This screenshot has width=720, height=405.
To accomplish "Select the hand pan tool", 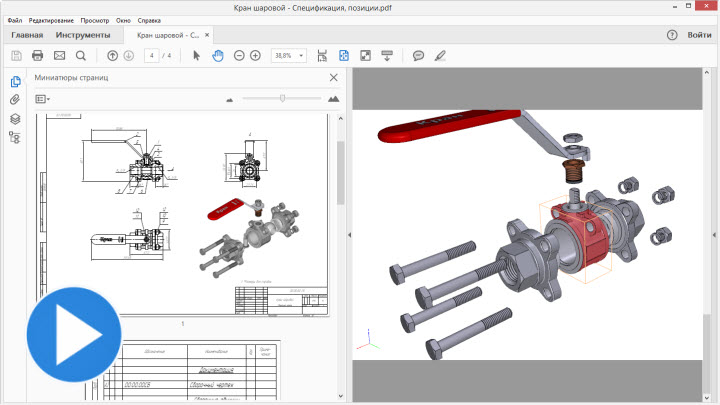I will (218, 55).
